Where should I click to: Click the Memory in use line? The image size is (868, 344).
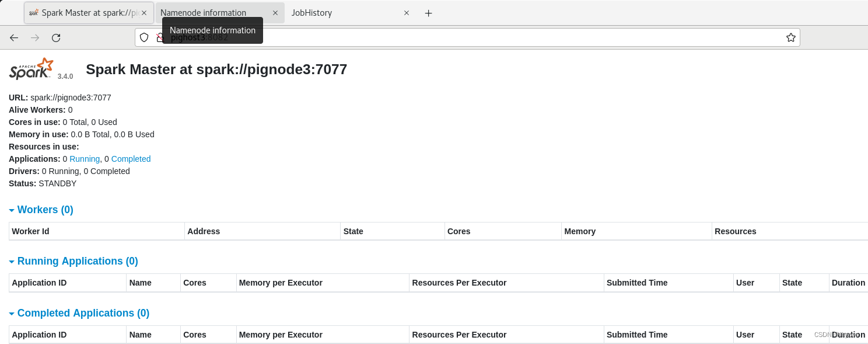coord(82,134)
